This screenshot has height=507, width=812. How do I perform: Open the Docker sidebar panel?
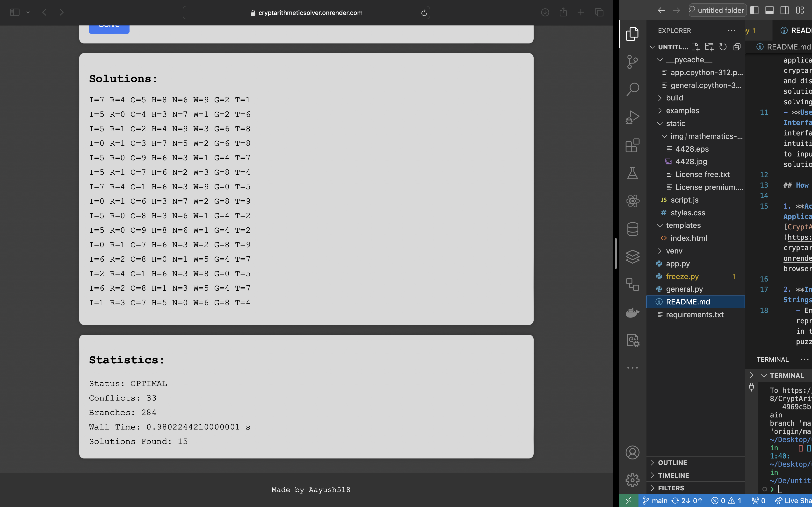[632, 312]
